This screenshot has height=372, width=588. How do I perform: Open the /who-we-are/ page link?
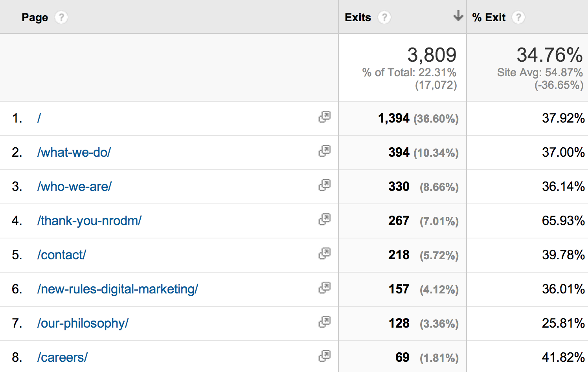click(x=74, y=187)
